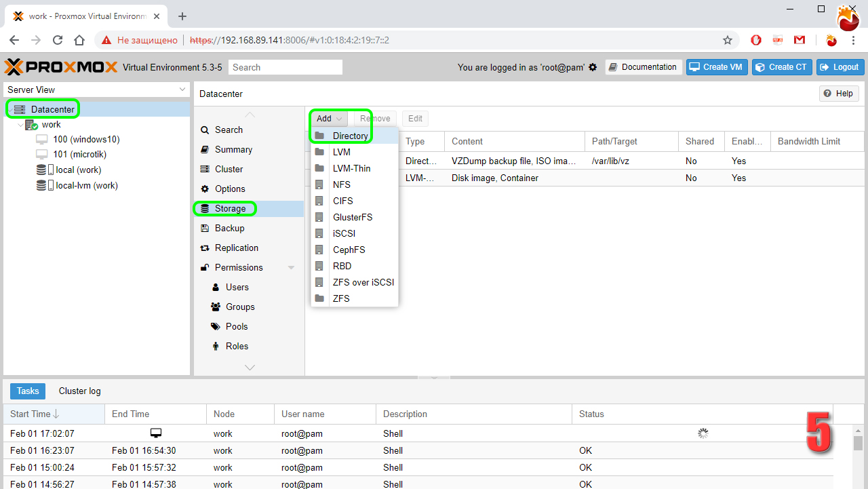Open the Server View dropdown

(96, 90)
